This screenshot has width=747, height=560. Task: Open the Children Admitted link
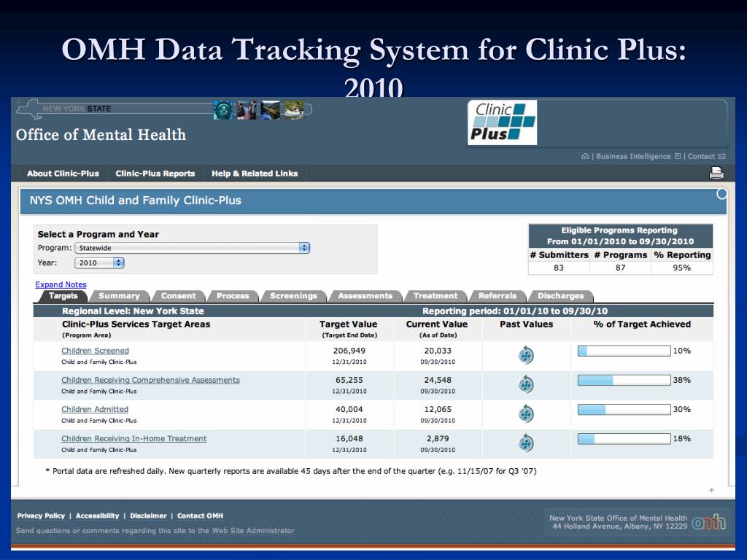coord(95,409)
